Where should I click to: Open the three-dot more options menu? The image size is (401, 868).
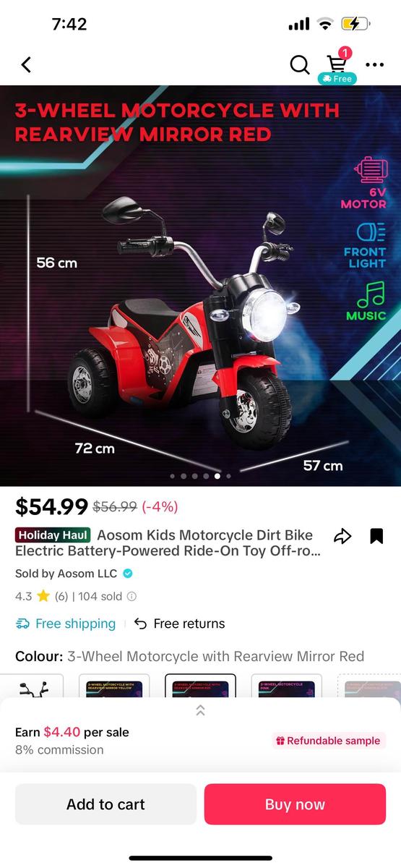click(374, 64)
